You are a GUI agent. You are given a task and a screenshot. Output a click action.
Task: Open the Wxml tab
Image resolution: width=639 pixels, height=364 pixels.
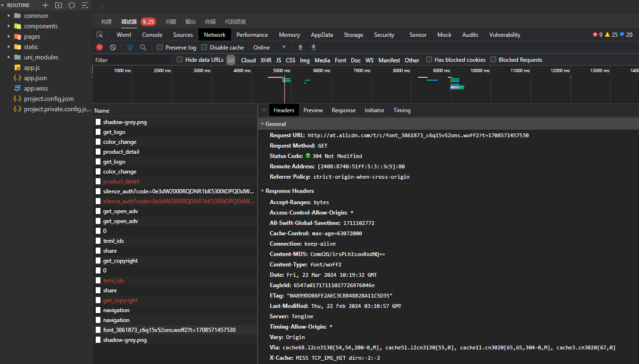point(124,35)
